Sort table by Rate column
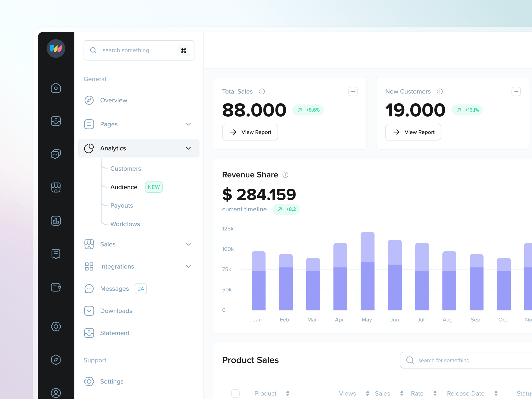 click(x=435, y=393)
